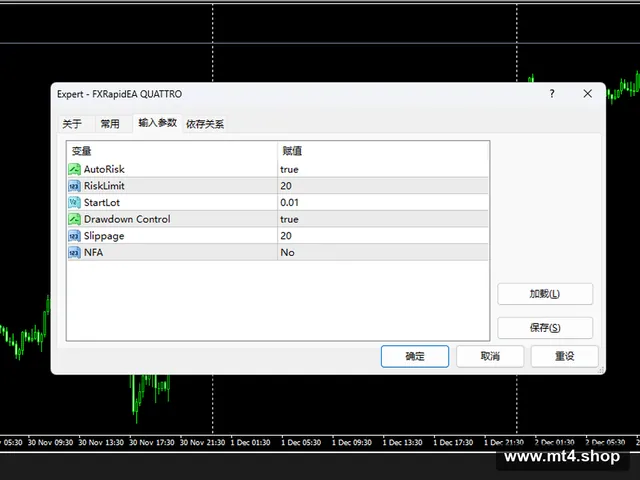Screen dimensions: 640x480
Task: Open the 依存关系 tab
Action: coord(205,124)
